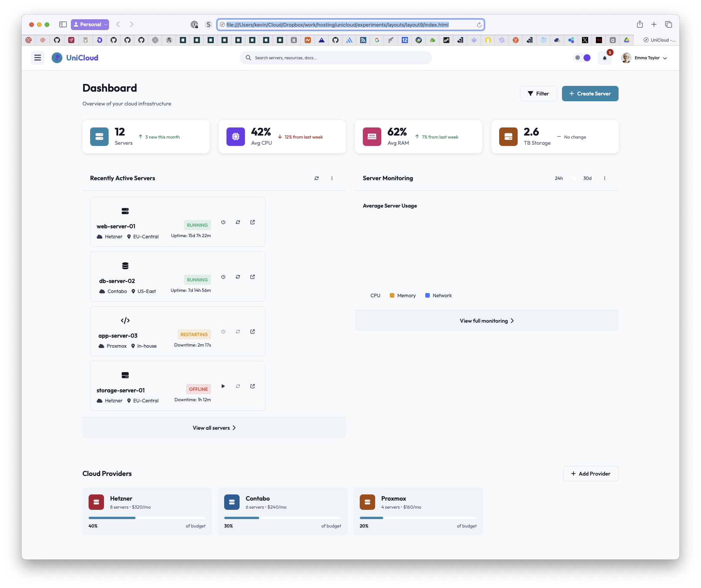Viewport: 701px width, 588px height.
Task: Click the notifications bell icon
Action: pos(604,58)
